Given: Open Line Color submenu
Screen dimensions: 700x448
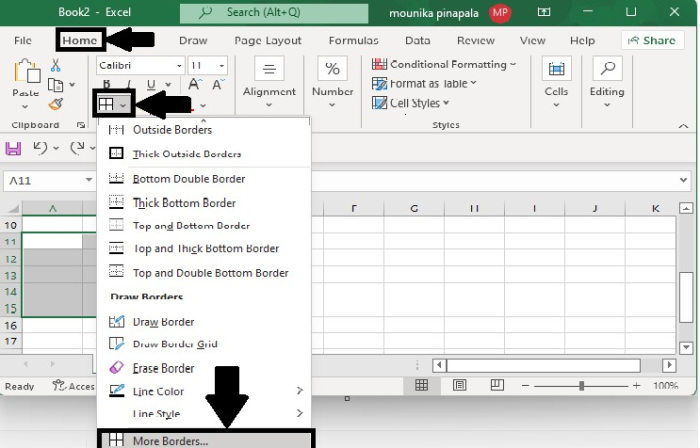Looking at the screenshot, I should tap(204, 391).
